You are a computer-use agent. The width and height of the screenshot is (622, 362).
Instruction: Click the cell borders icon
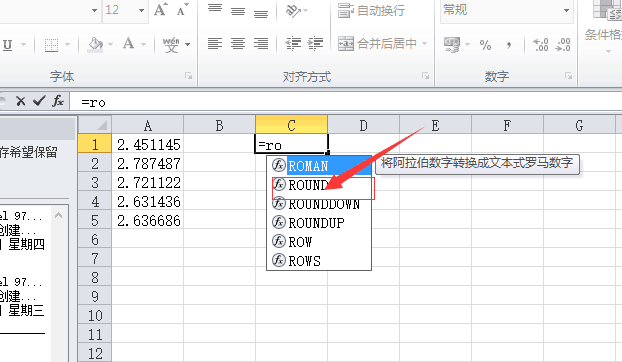[51, 45]
